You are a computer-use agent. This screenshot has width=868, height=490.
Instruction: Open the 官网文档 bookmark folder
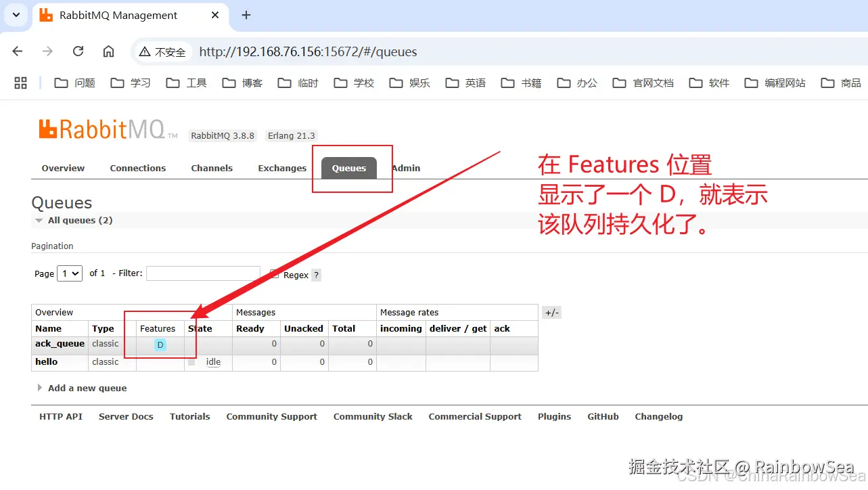click(x=643, y=83)
